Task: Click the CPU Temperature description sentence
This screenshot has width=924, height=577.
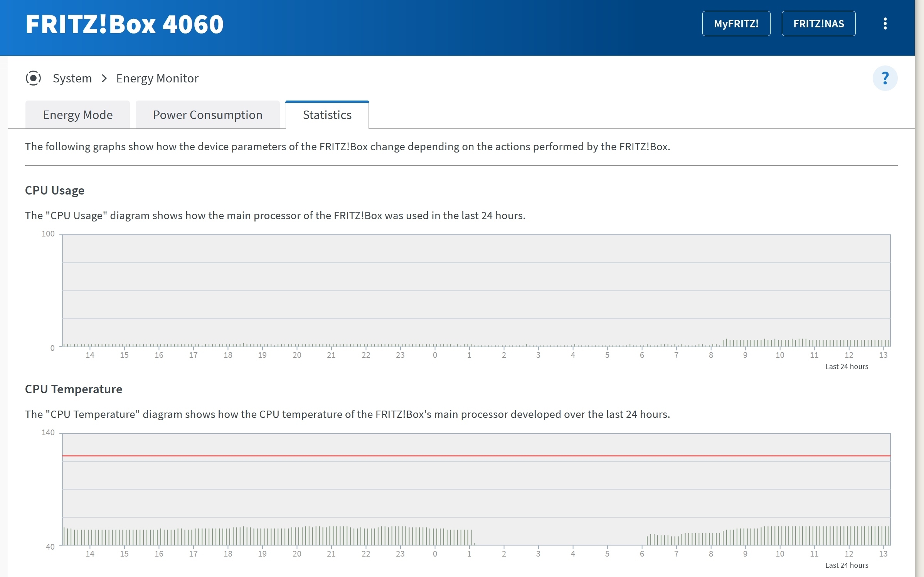Action: (348, 414)
